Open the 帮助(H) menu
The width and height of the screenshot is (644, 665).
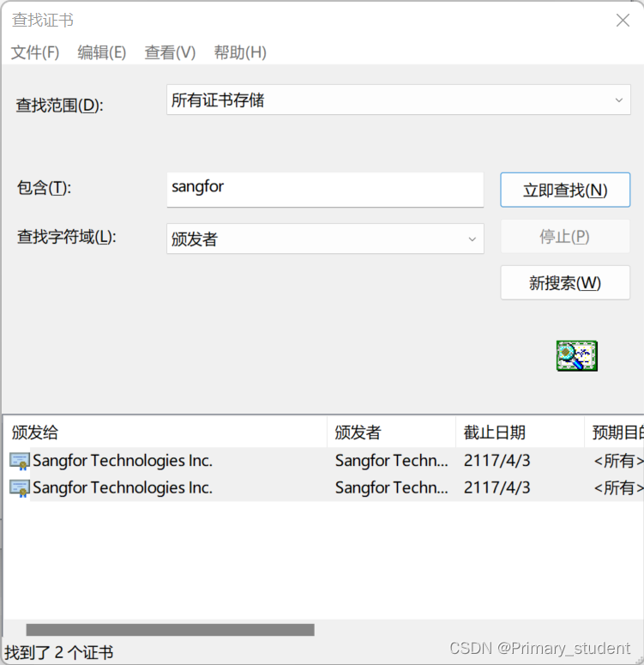point(240,52)
